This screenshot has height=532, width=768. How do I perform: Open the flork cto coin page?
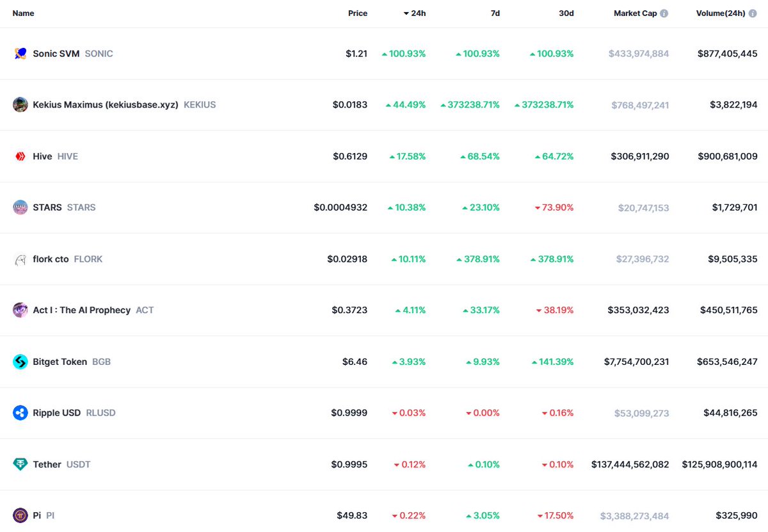51,259
